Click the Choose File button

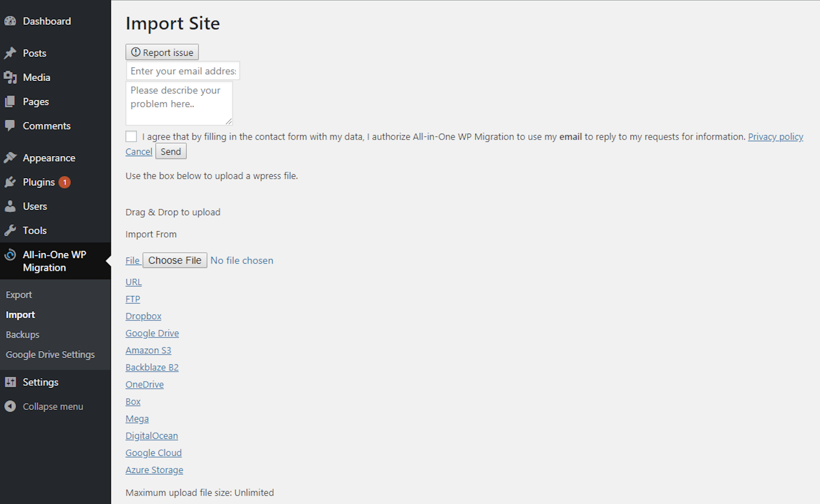175,260
